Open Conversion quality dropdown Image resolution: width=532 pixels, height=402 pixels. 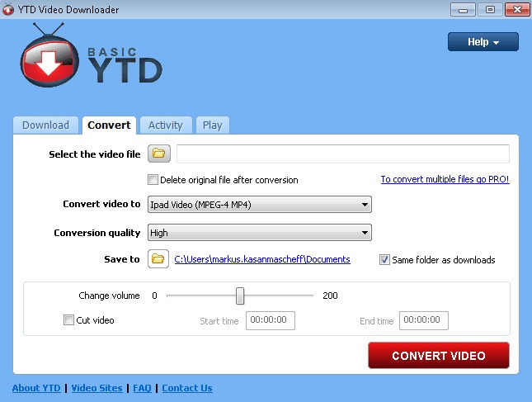pos(260,233)
